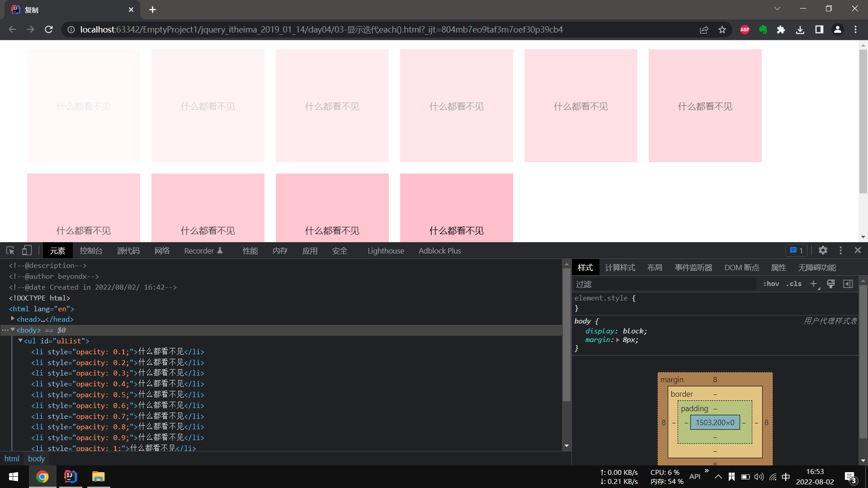Switch to 计算样式 computed styles tab
Viewport: 868px width, 488px height.
pos(620,267)
